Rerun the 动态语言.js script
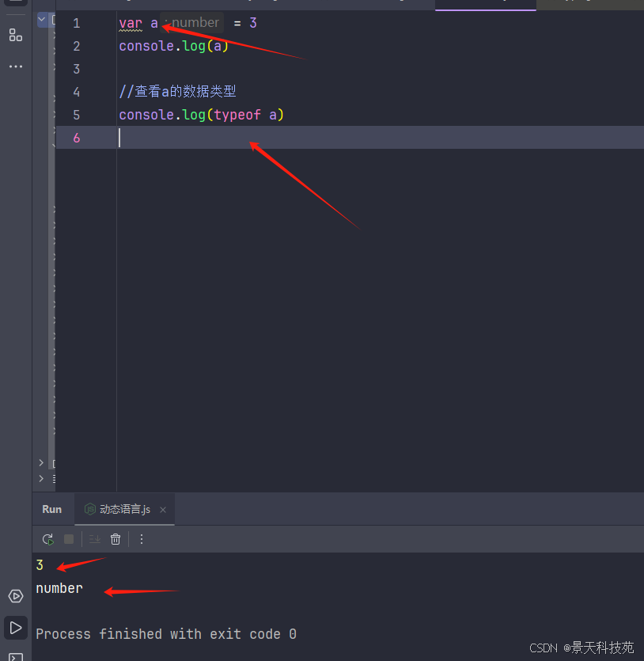Viewport: 644px width, 661px height. point(48,539)
